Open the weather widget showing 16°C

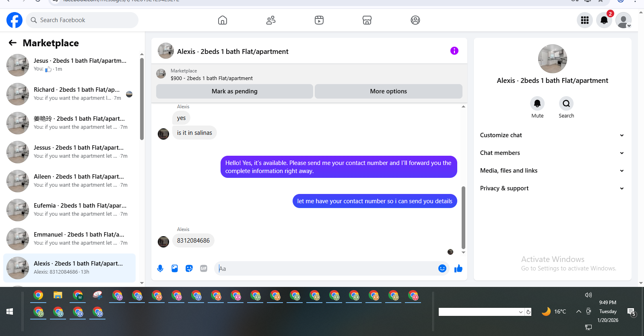point(554,311)
